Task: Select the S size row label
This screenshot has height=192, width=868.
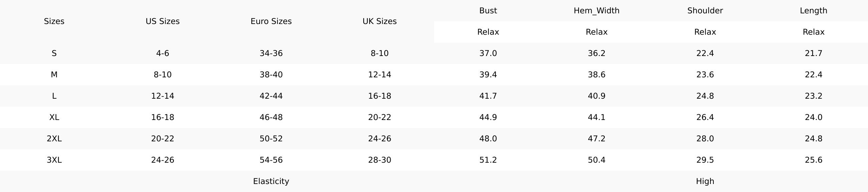Action: (54, 53)
